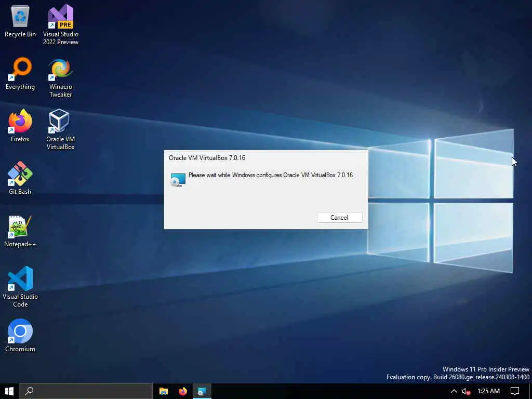532x399 pixels.
Task: Select the Notepad++ desktop shortcut
Action: click(20, 231)
